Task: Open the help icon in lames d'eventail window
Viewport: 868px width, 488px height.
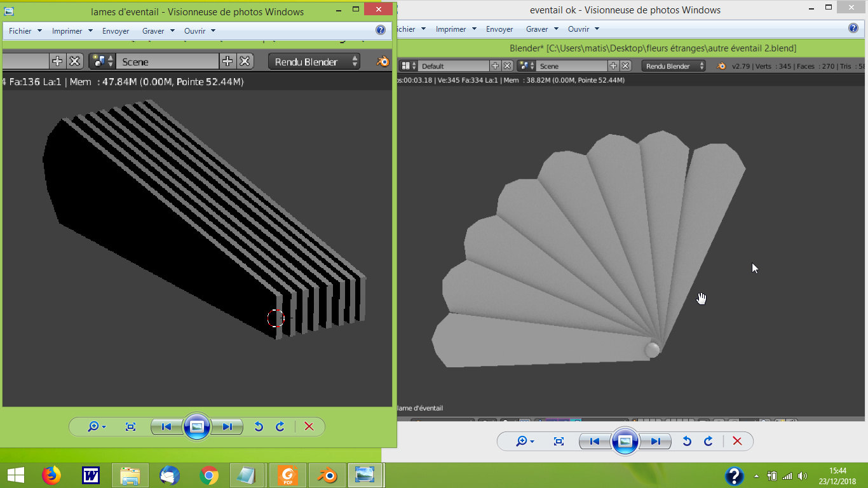Action: click(381, 30)
